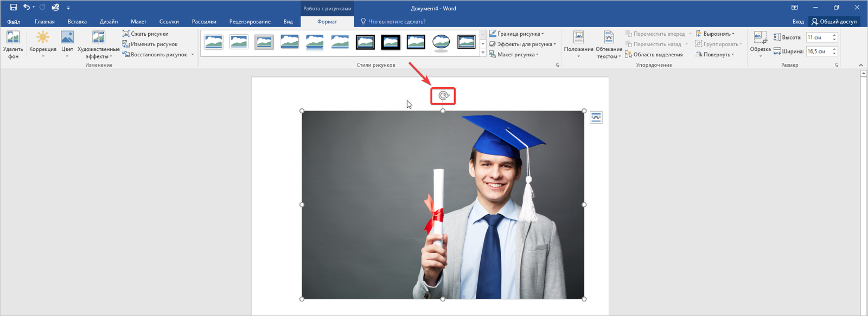Open the Область выделения pane
Screen dimensions: 868x316
click(x=654, y=54)
